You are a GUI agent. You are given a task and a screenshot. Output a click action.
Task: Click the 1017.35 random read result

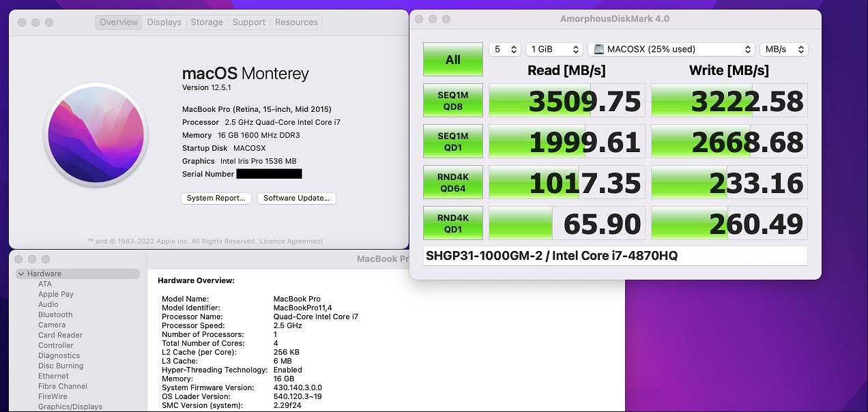point(567,183)
